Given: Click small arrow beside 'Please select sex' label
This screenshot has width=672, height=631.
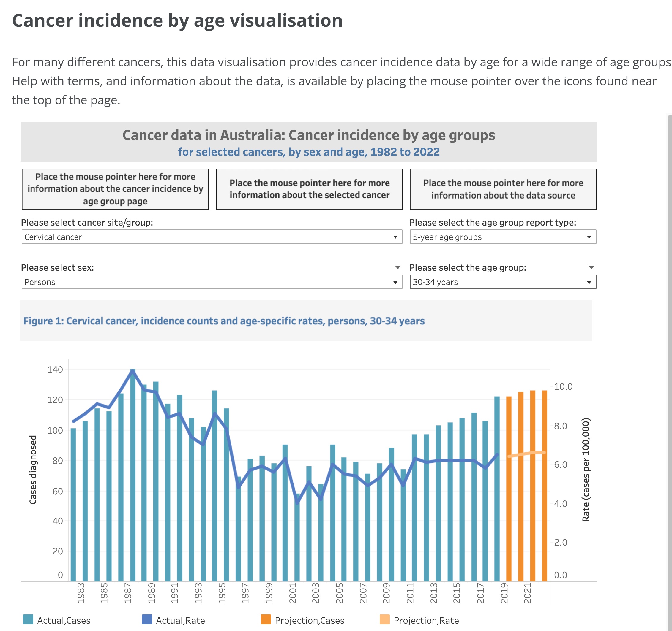Looking at the screenshot, I should click(398, 267).
